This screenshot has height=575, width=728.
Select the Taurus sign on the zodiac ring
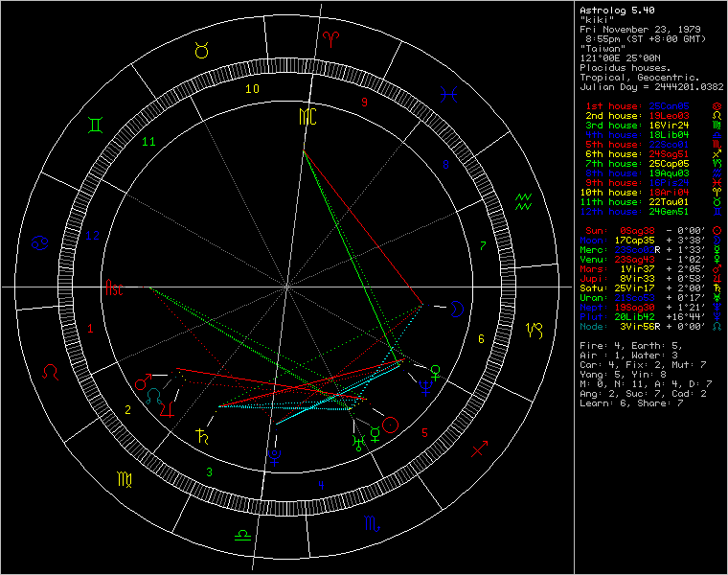click(x=202, y=51)
